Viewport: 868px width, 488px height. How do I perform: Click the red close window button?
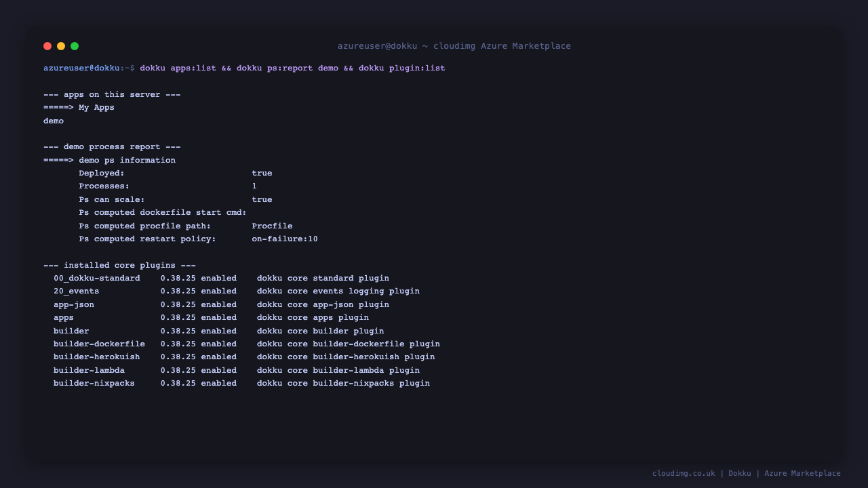[x=47, y=46]
